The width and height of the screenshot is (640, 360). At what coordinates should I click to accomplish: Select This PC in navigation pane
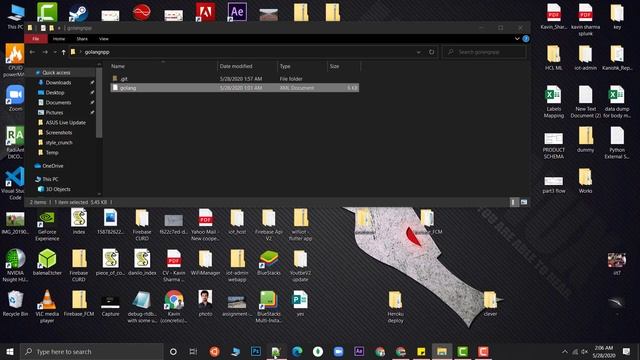click(50, 180)
